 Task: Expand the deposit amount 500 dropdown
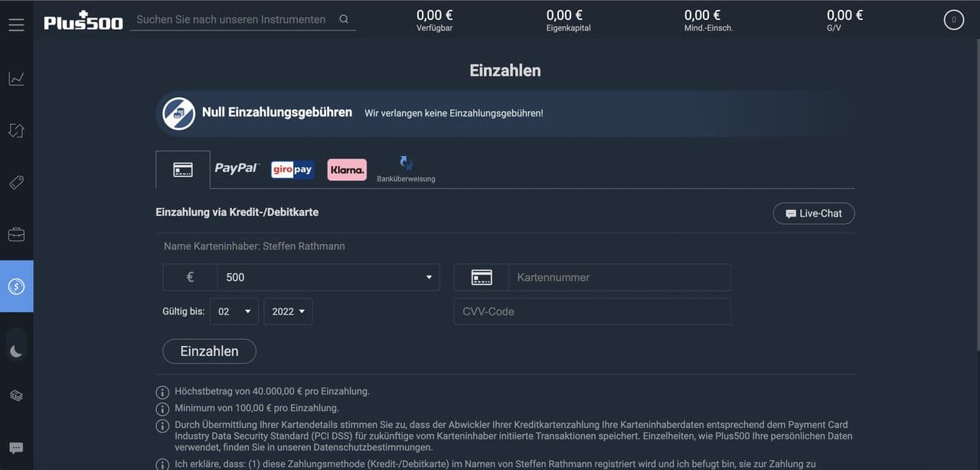click(x=328, y=277)
